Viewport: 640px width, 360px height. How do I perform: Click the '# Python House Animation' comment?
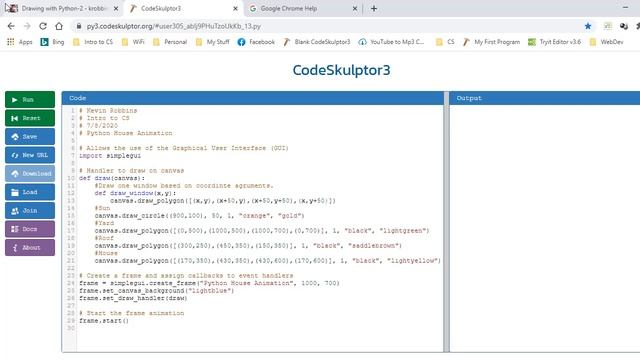(x=126, y=133)
